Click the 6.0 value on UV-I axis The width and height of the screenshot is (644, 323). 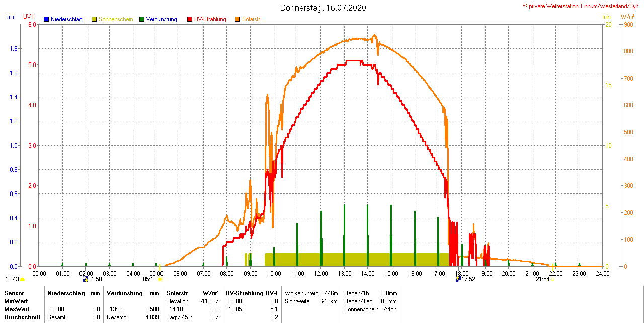click(x=32, y=24)
